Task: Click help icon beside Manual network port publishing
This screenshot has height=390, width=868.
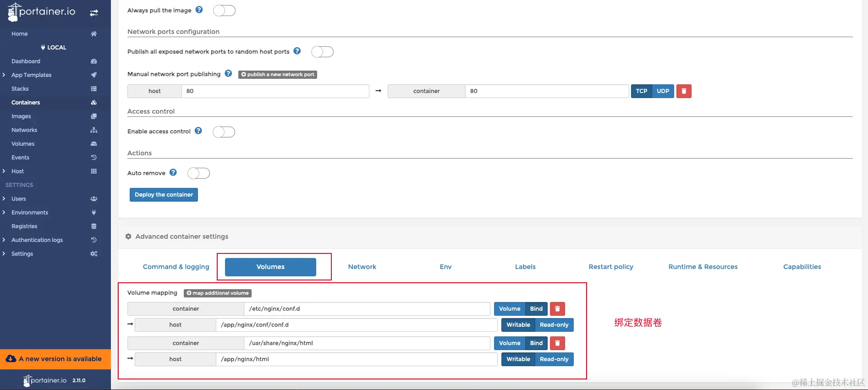Action: point(229,73)
